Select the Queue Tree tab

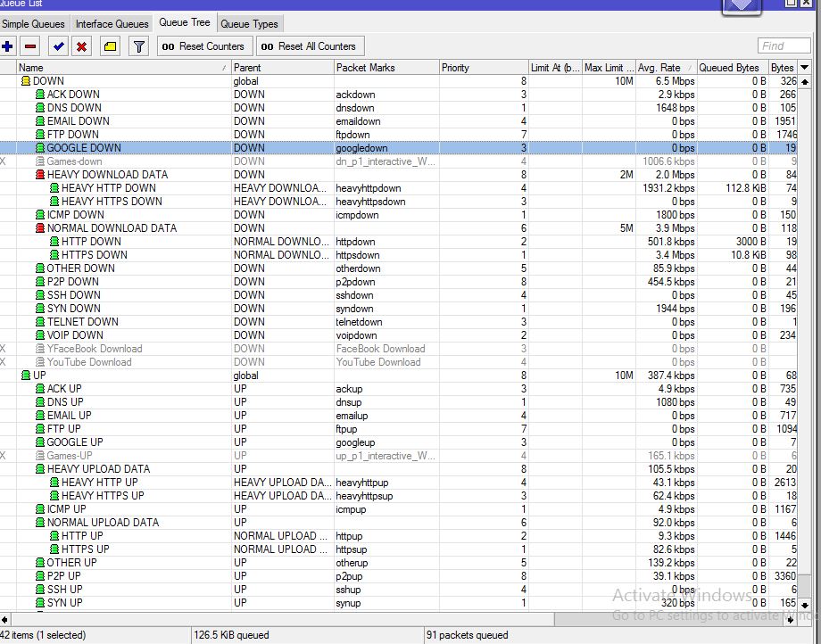point(185,22)
